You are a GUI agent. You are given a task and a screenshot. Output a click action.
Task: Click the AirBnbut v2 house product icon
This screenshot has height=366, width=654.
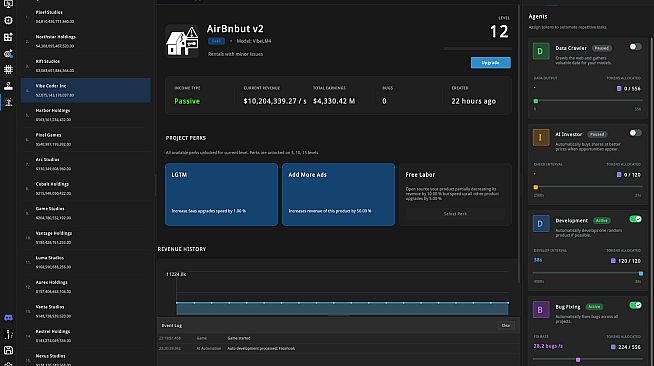(x=182, y=41)
